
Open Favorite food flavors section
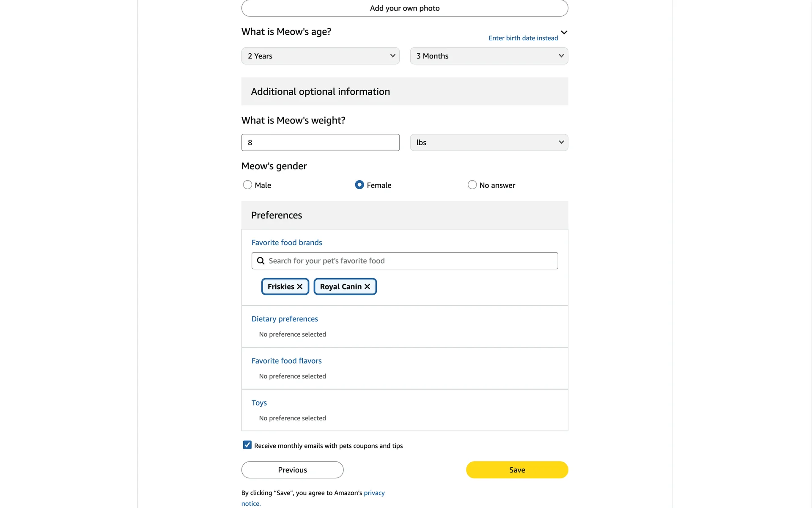point(286,361)
